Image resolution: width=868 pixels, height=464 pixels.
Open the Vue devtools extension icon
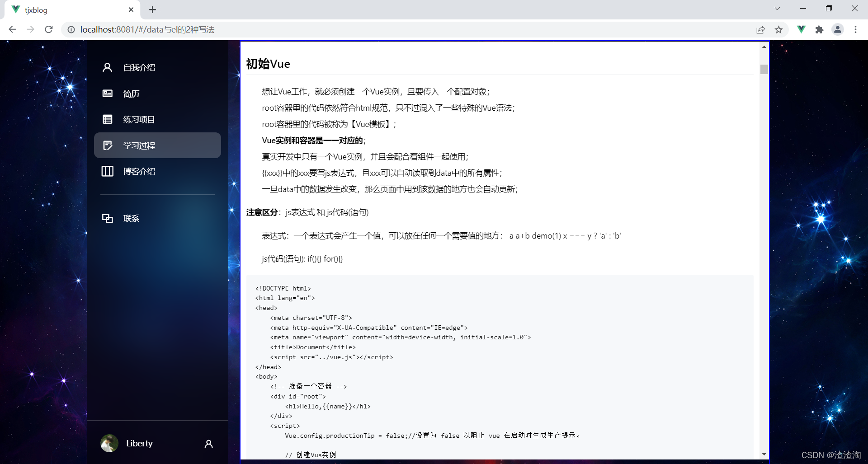801,29
